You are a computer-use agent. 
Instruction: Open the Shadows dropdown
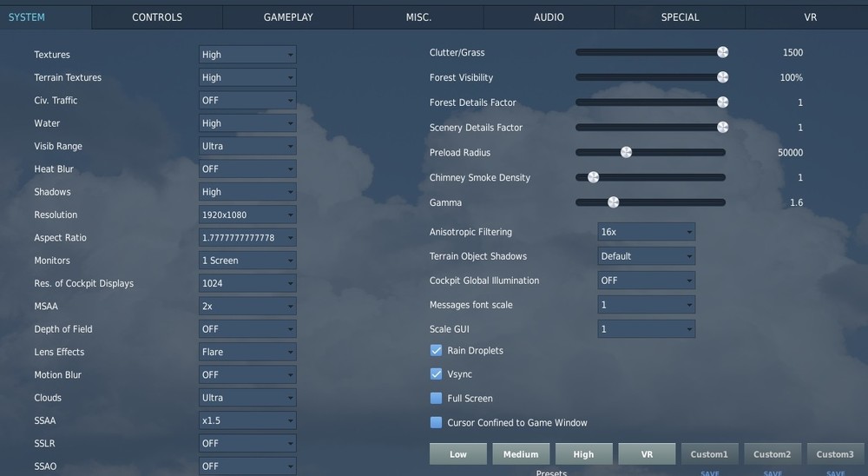point(247,192)
